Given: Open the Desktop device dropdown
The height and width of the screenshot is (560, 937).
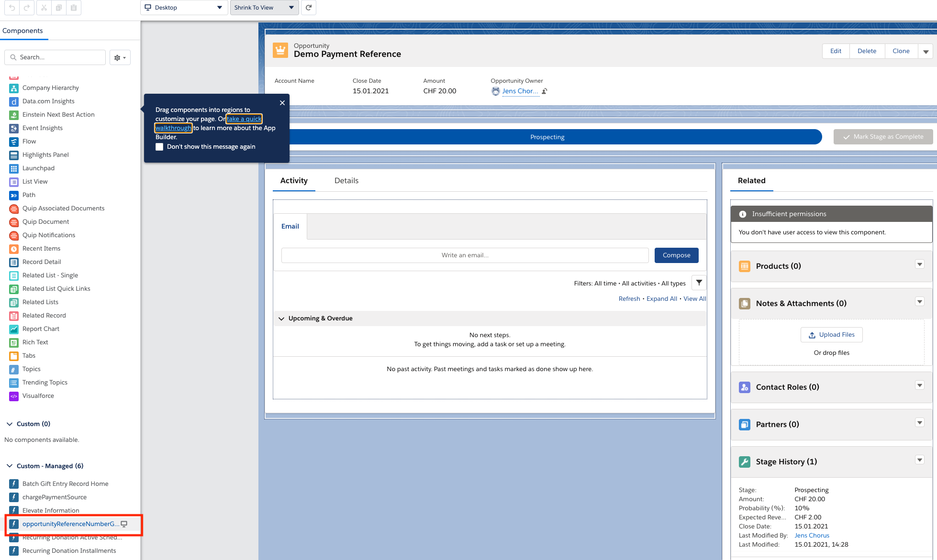Looking at the screenshot, I should pyautogui.click(x=184, y=8).
